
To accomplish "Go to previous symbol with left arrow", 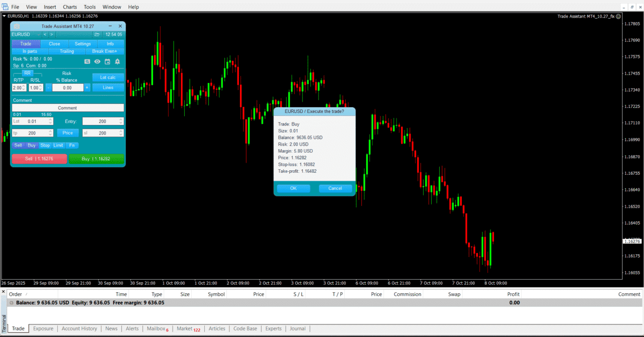I will (x=45, y=35).
